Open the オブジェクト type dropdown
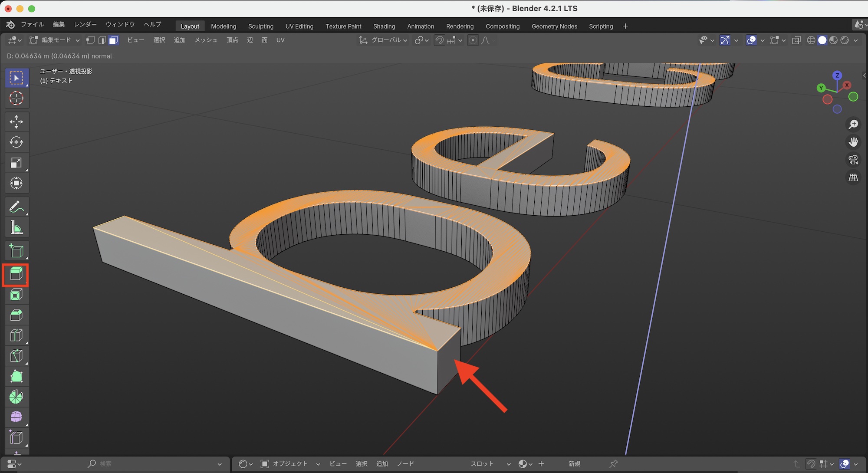This screenshot has height=473, width=868. tap(290, 464)
